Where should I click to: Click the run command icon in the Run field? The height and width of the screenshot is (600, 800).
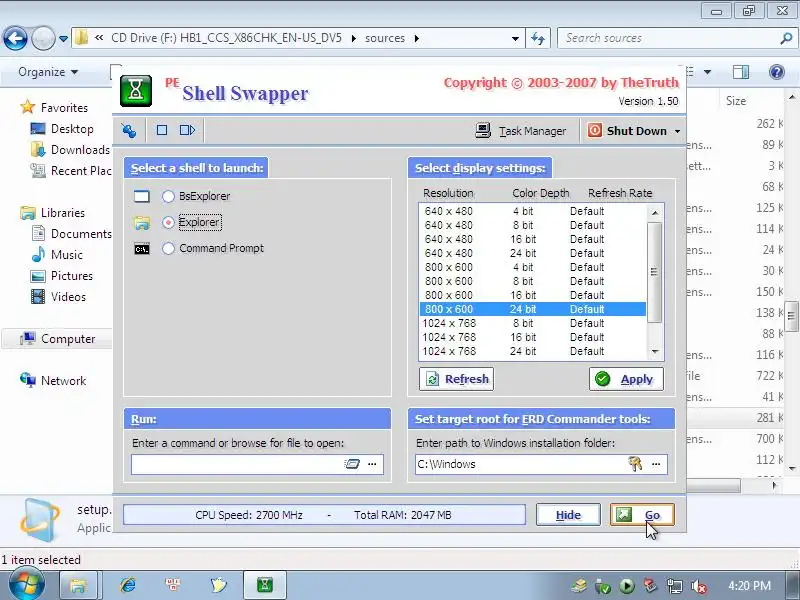coord(352,464)
